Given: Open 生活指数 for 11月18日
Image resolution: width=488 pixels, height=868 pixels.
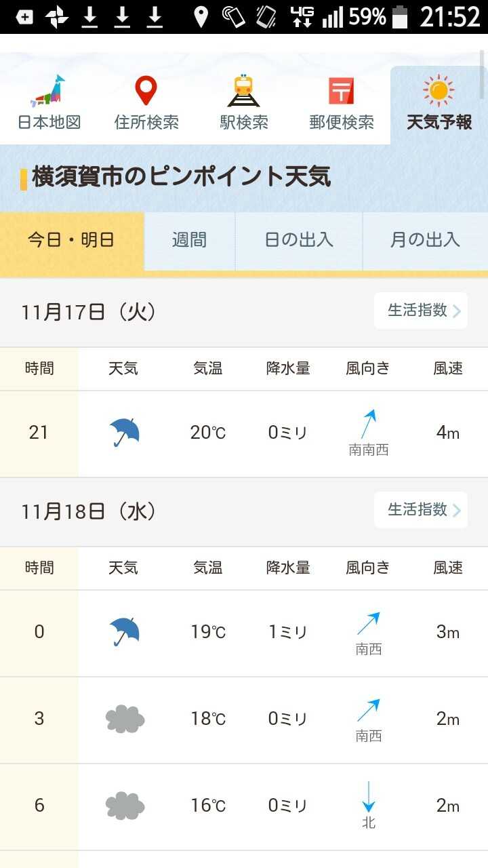Looking at the screenshot, I should coord(420,510).
